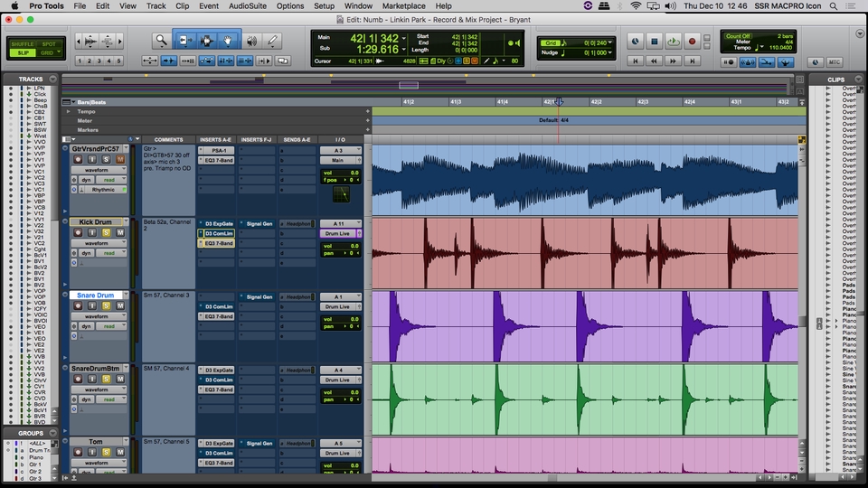Click the Online clock transport button
868x488 pixels.
[x=636, y=41]
